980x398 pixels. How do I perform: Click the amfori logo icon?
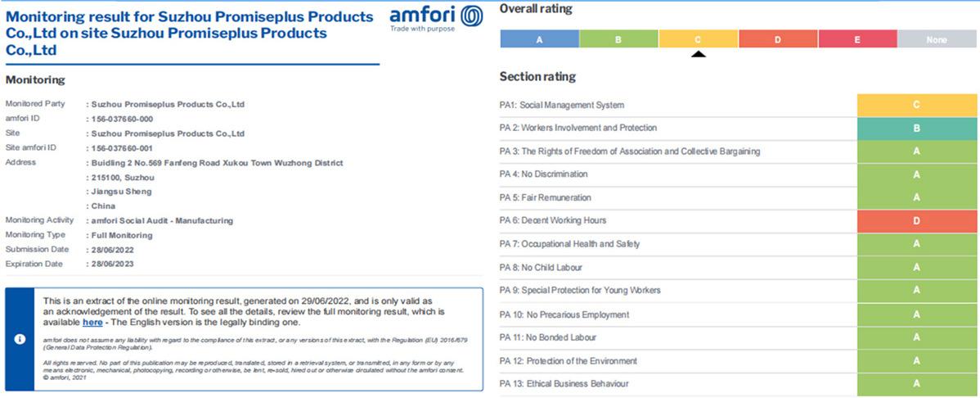[x=471, y=16]
